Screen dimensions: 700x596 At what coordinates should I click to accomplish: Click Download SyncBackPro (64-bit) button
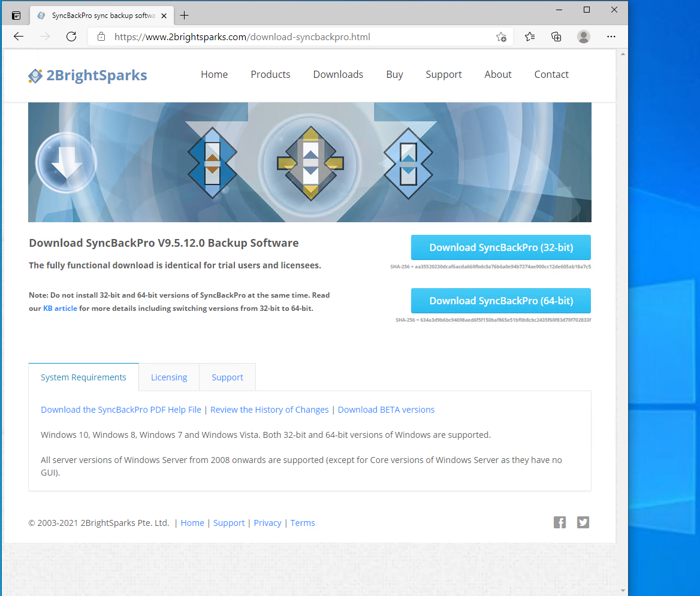tap(501, 301)
